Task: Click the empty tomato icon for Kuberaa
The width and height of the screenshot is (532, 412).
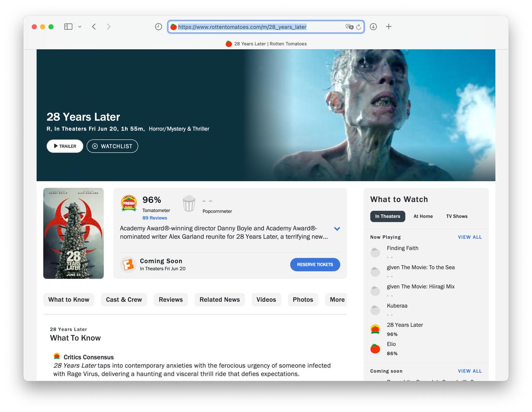Action: click(x=375, y=310)
